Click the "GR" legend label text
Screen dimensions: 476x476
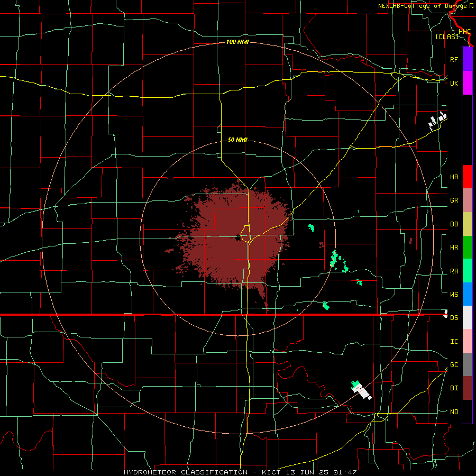[454, 200]
